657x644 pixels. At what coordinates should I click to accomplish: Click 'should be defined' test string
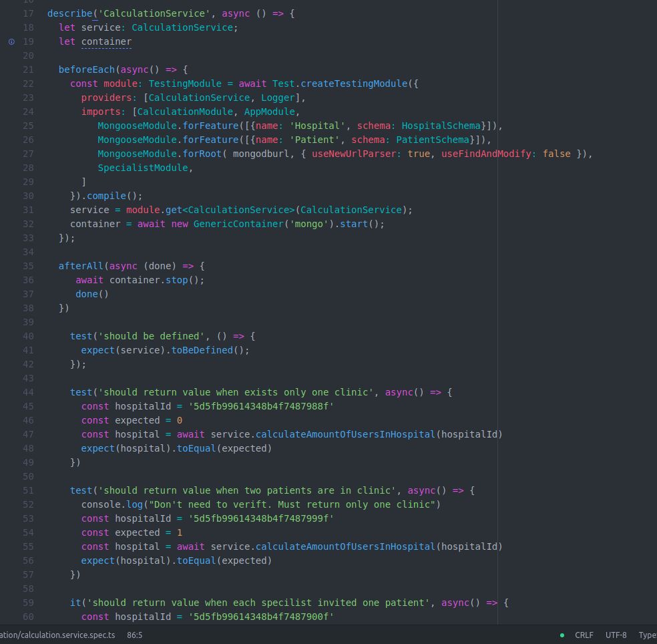[x=152, y=336]
